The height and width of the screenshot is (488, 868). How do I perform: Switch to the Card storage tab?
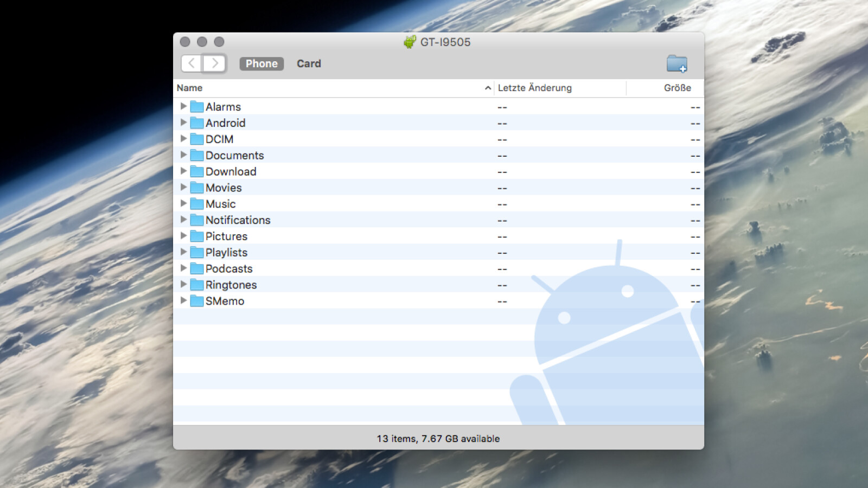[309, 63]
